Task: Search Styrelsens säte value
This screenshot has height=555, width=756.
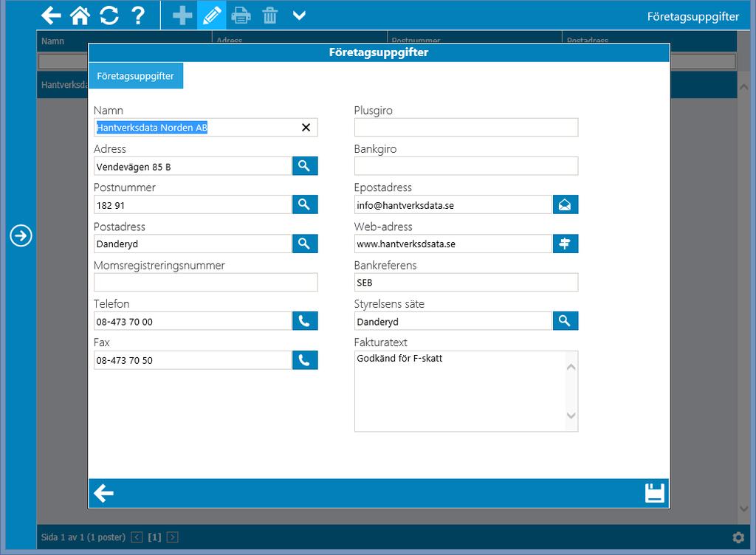Action: (x=565, y=321)
